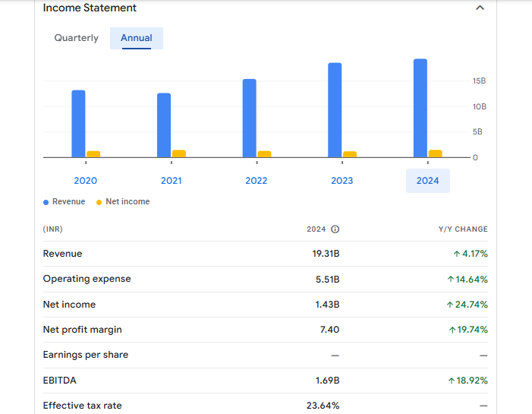Click the 5B axis label

[x=477, y=131]
